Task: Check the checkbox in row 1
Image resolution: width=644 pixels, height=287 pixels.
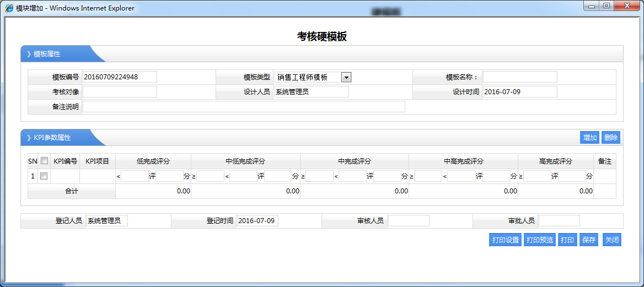Action: (44, 176)
